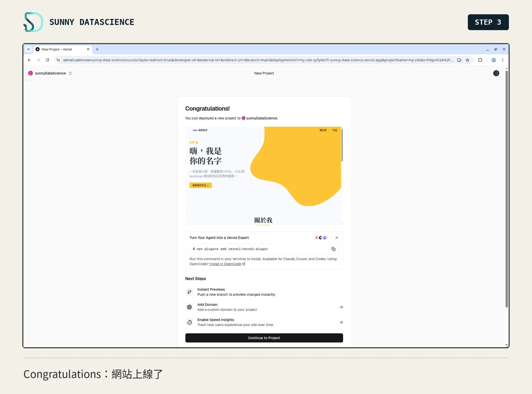The height and width of the screenshot is (394, 532).
Task: Select the New Project – Vercel tab
Action: click(x=63, y=49)
